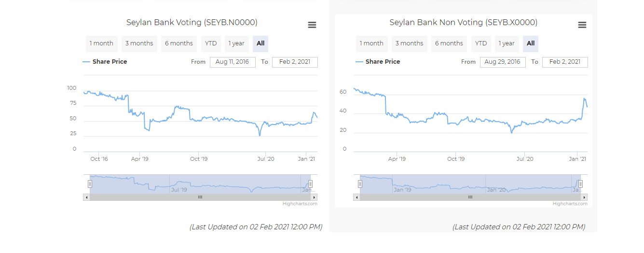
Task: Select YTD range on Voting chart
Action: (x=211, y=43)
